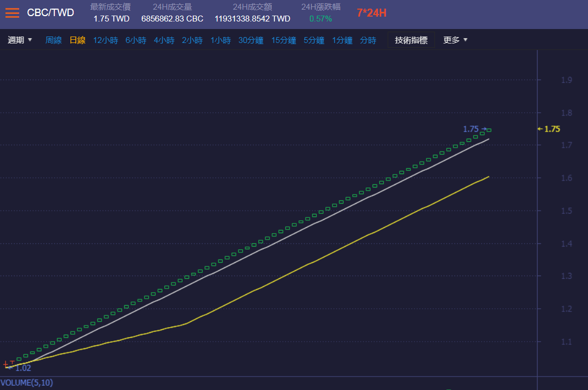Click the latest green candlestick at 1.75
588x390 pixels.
click(489, 130)
